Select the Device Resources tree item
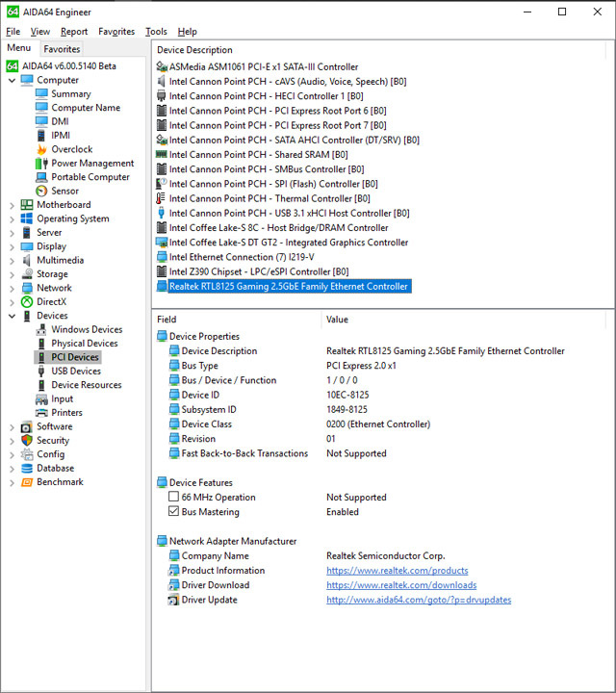This screenshot has width=616, height=693. [x=87, y=385]
